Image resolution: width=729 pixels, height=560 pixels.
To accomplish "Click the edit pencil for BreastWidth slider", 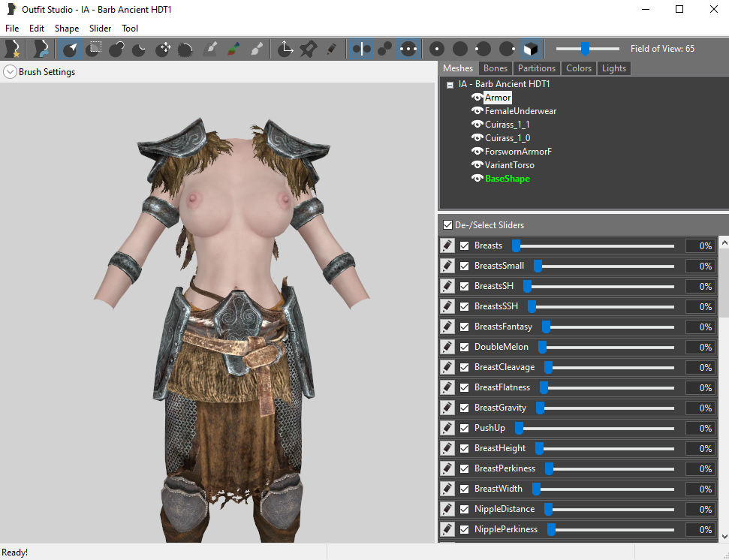I will [x=447, y=489].
